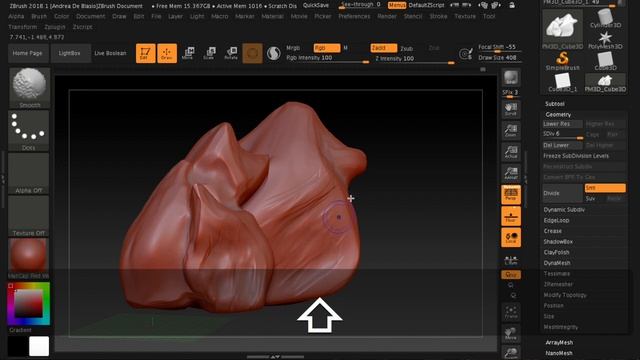Image resolution: width=640 pixels, height=360 pixels.
Task: Expand the NanoMesh section
Action: pos(559,353)
